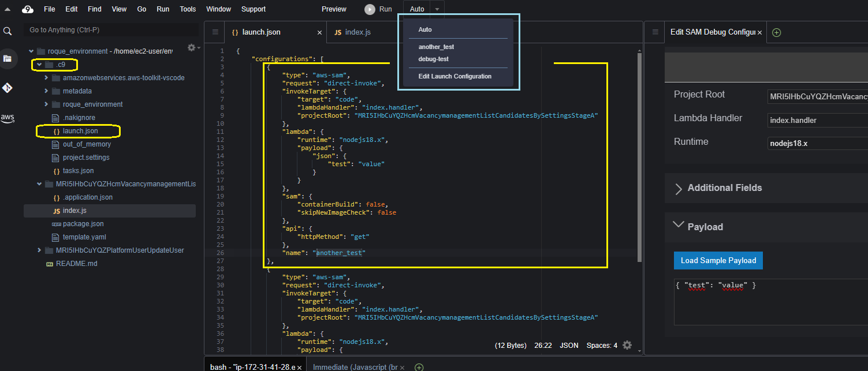Open the Find menu
The height and width of the screenshot is (371, 868).
[95, 9]
